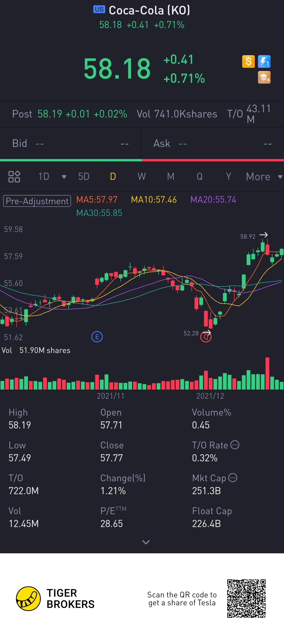Tap the info icon beside Mkt Cap

[233, 478]
